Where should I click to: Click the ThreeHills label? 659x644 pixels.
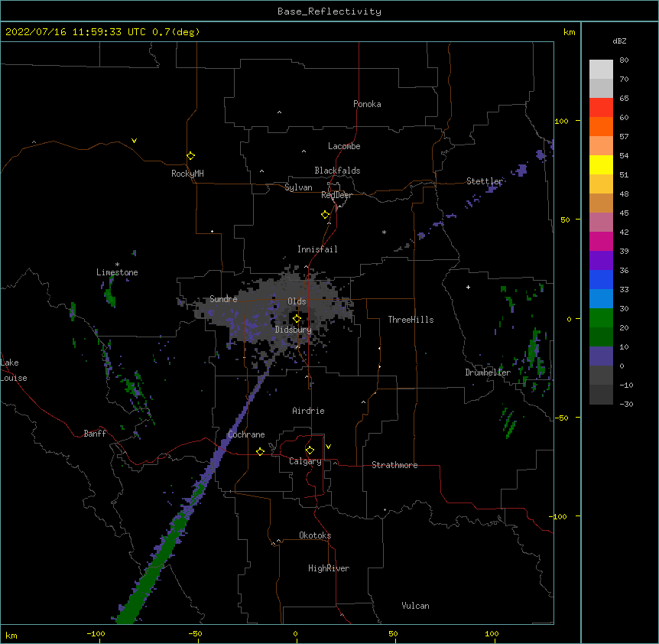coord(411,320)
